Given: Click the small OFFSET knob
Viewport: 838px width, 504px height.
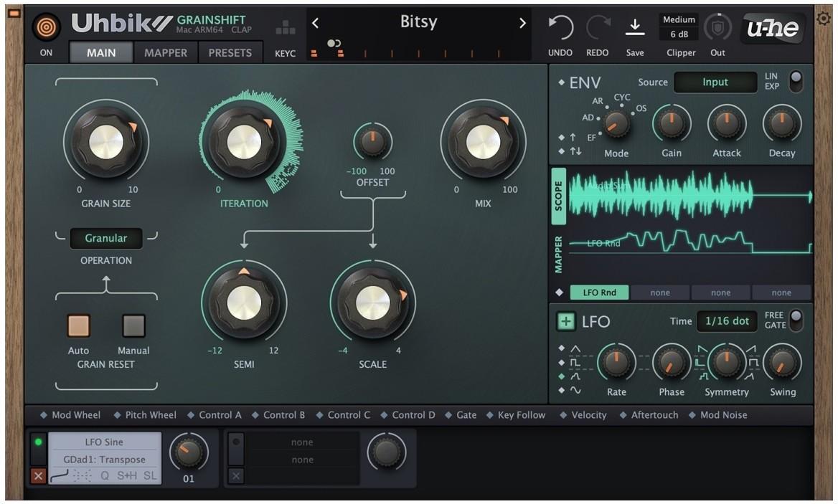Looking at the screenshot, I should pos(372,141).
